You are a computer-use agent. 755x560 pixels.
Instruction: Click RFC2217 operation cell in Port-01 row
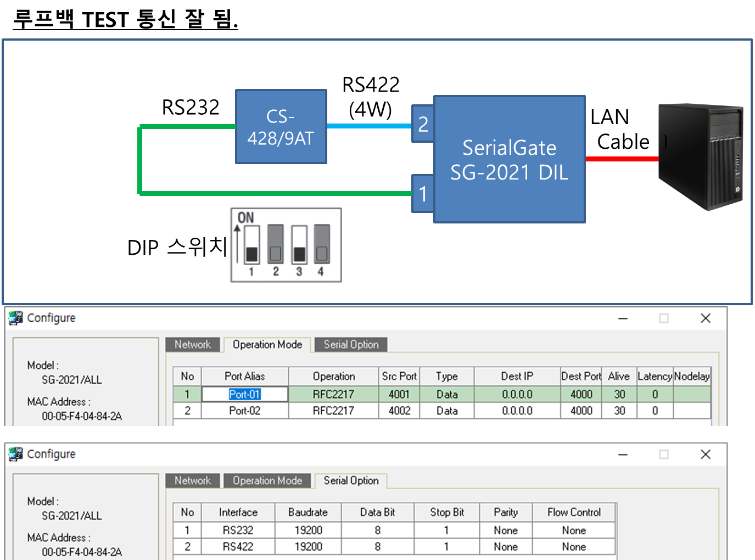pos(333,394)
